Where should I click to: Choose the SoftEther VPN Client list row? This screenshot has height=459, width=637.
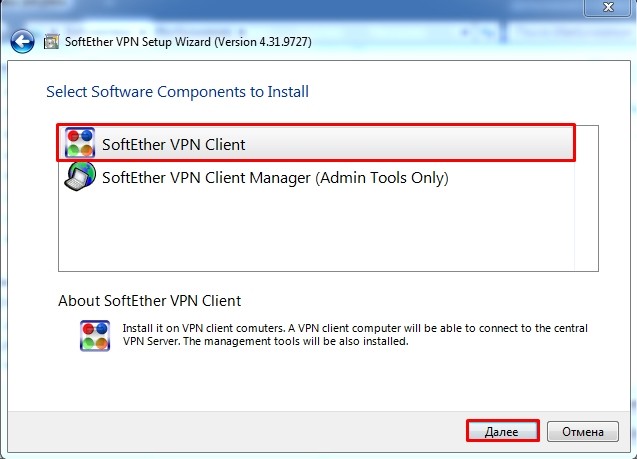(316, 143)
